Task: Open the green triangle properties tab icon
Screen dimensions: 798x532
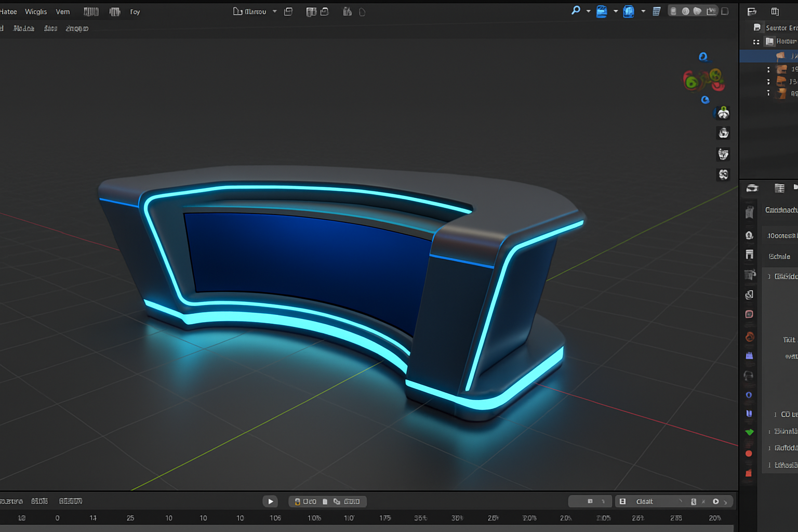Action: tap(749, 432)
